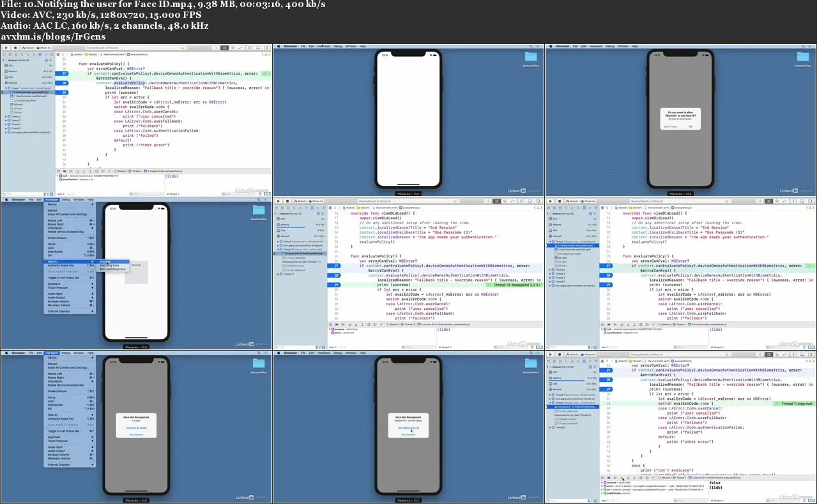Open related items grid in frame starting at line 24
The width and height of the screenshot is (817, 504).
pos(58,54)
